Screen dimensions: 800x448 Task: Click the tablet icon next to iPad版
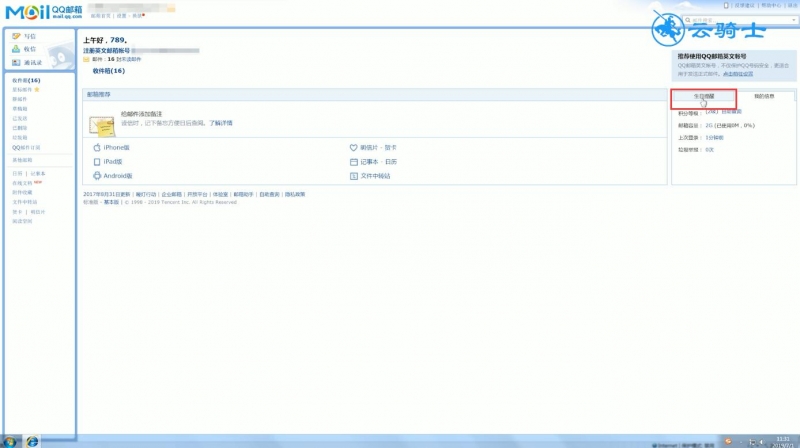97,162
